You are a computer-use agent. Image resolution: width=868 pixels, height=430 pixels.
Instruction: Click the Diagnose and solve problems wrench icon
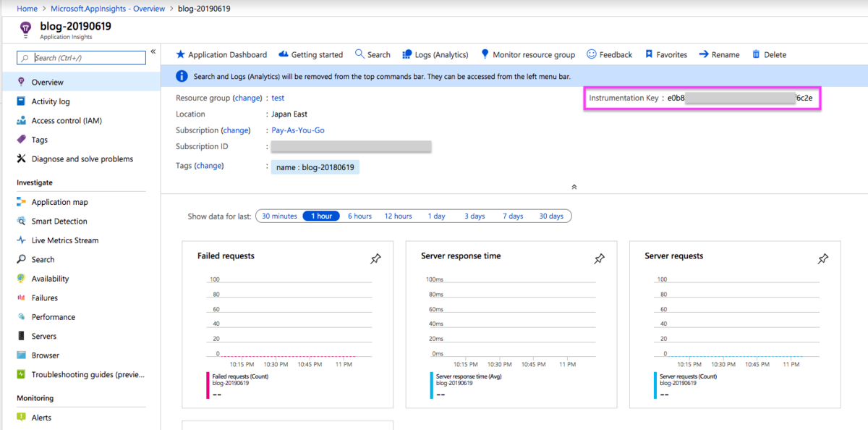[21, 159]
